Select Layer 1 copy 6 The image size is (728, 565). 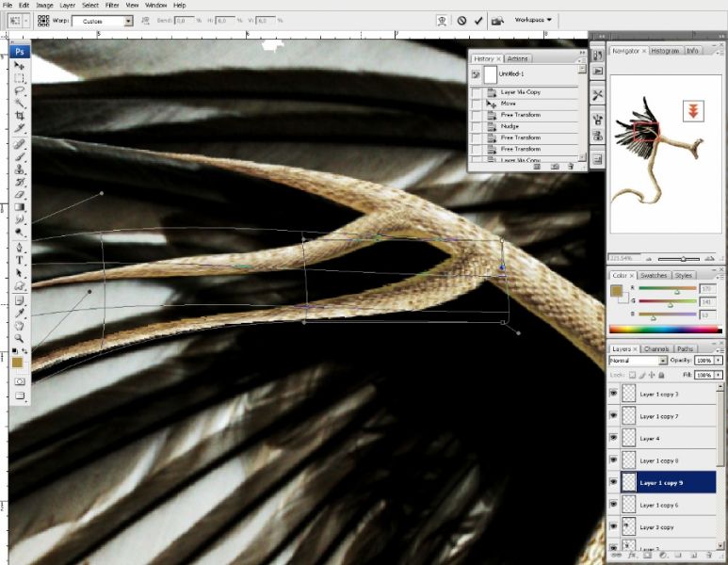662,505
